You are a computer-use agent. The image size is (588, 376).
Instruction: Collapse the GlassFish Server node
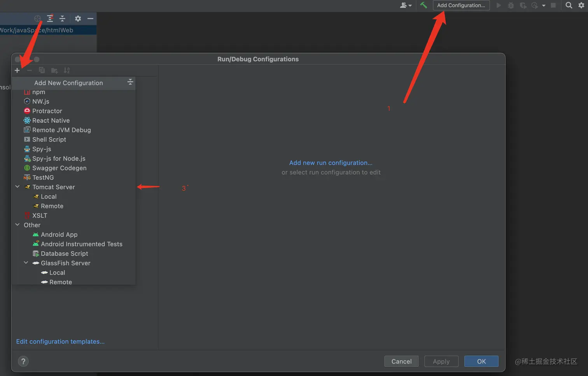pos(26,263)
